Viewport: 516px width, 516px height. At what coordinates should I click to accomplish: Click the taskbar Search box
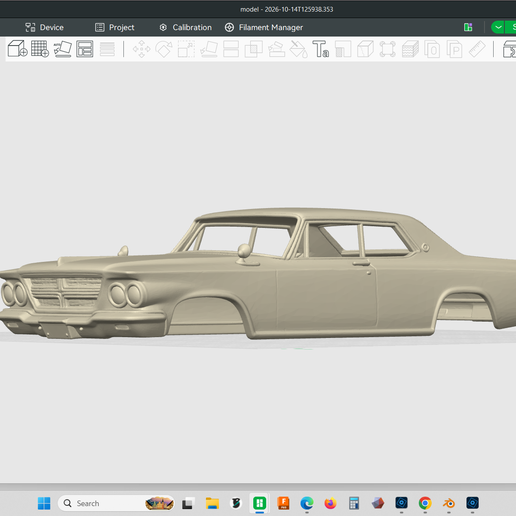tap(116, 503)
